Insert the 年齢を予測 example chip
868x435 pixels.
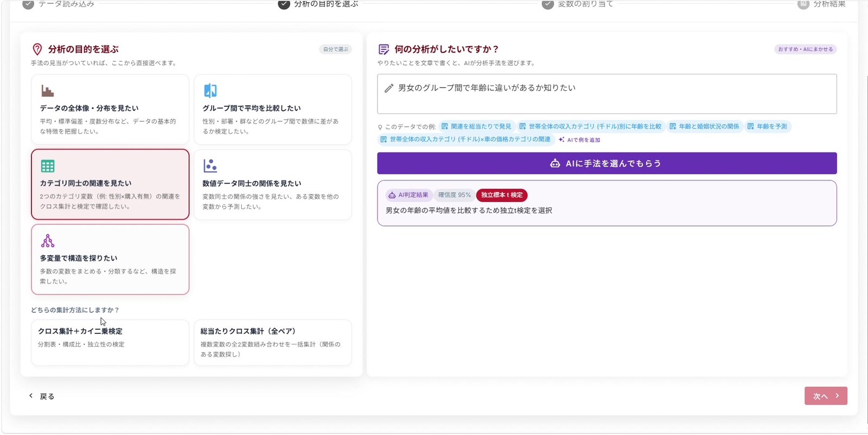[767, 127]
